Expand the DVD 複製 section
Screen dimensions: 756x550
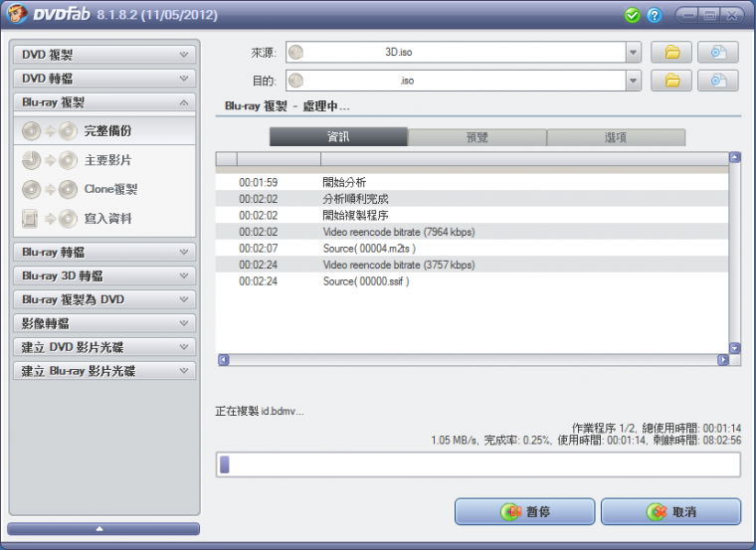pyautogui.click(x=104, y=55)
